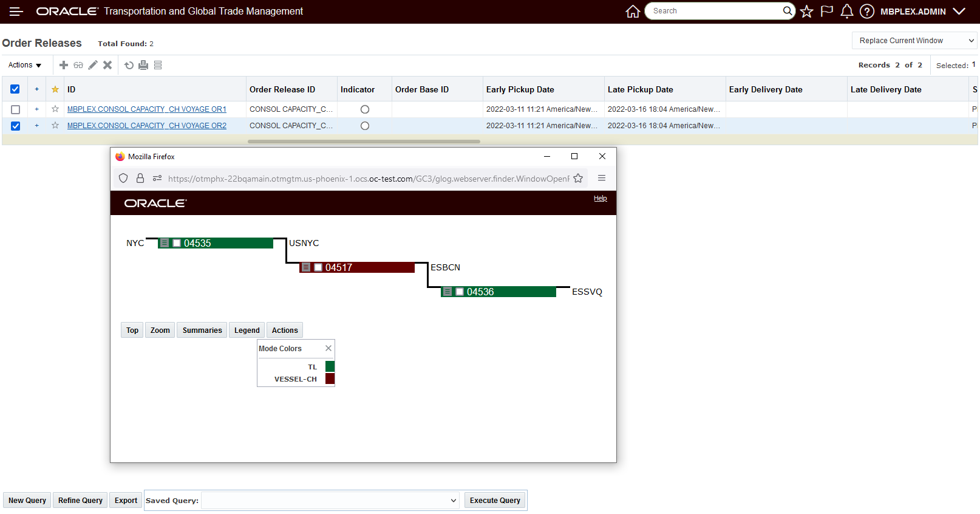This screenshot has height=514, width=980.
Task: Open favorites star in the top bar
Action: pos(806,12)
